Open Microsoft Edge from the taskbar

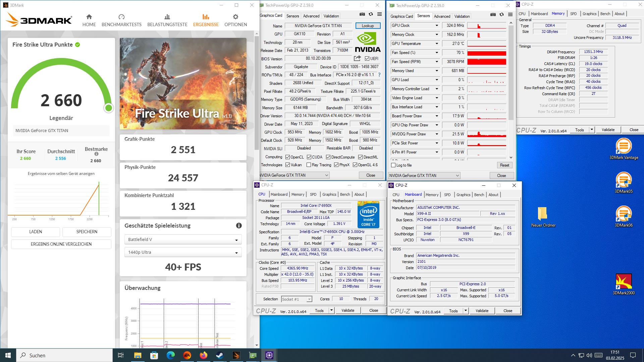170,355
